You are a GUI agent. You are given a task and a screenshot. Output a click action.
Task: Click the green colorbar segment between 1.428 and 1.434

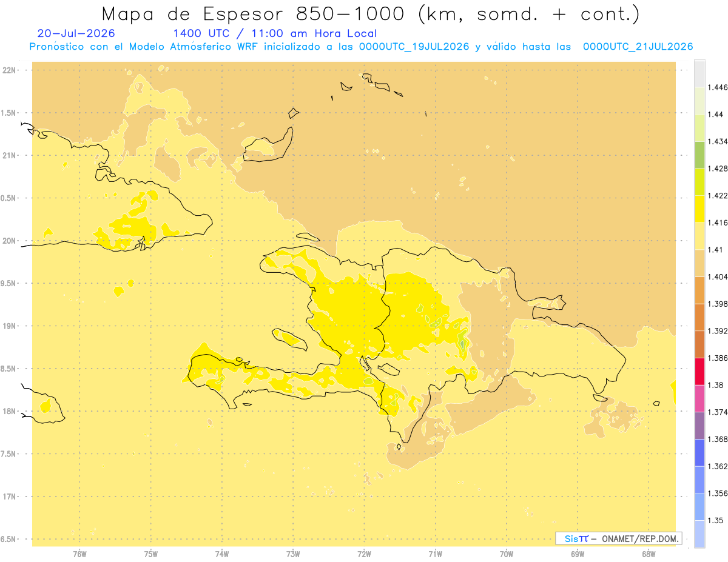point(699,155)
